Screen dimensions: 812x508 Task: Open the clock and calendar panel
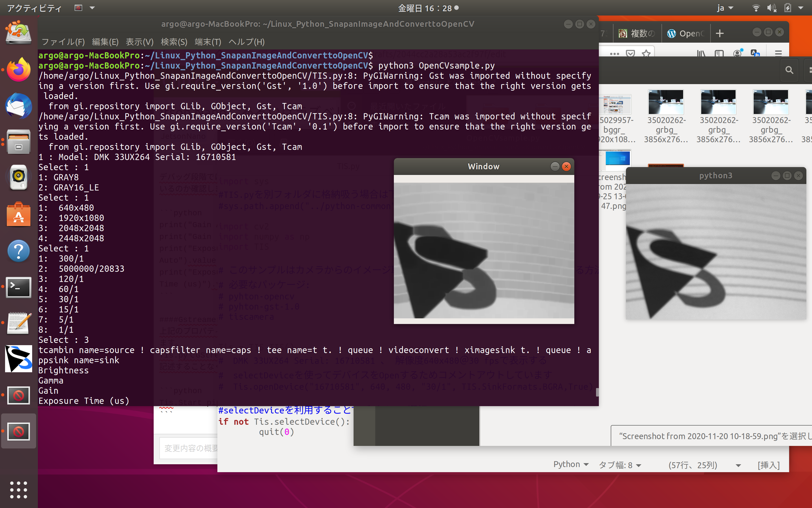point(428,8)
